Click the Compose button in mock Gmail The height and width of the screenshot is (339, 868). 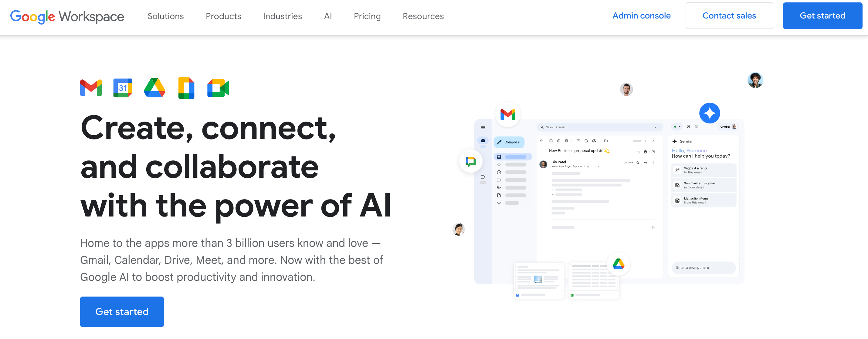(509, 142)
